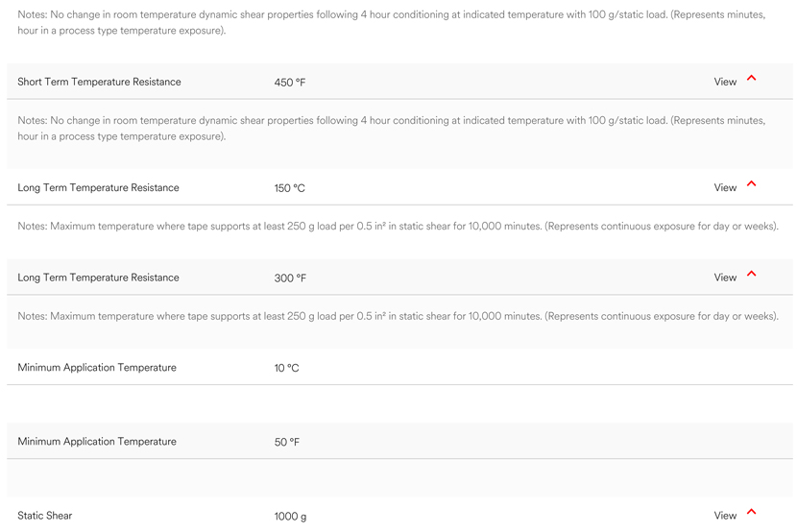Toggle the Static Shear red chevron
797x532 pixels.
point(751,512)
